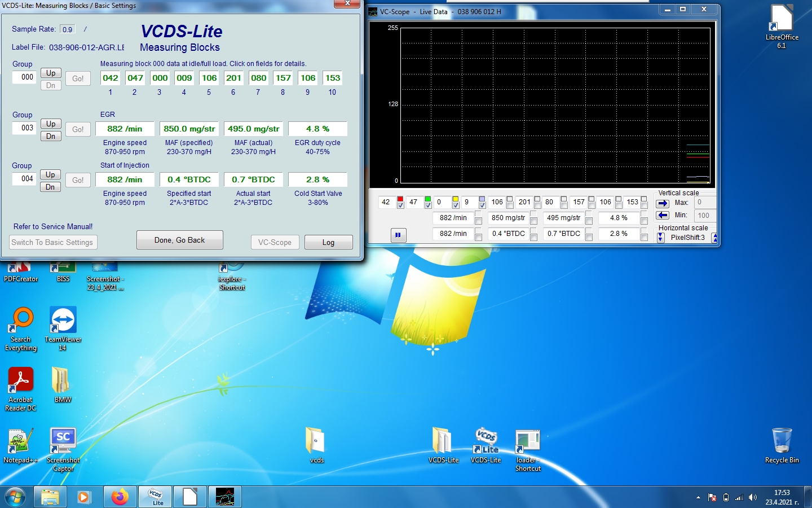
Task: Uncheck the red channel checkbox for value 42
Action: coord(400,205)
